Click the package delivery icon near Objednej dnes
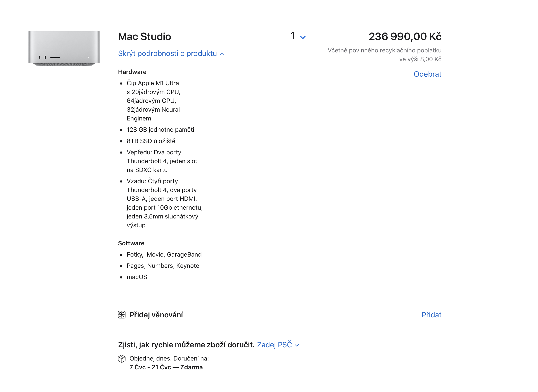The image size is (538, 392). (x=122, y=359)
